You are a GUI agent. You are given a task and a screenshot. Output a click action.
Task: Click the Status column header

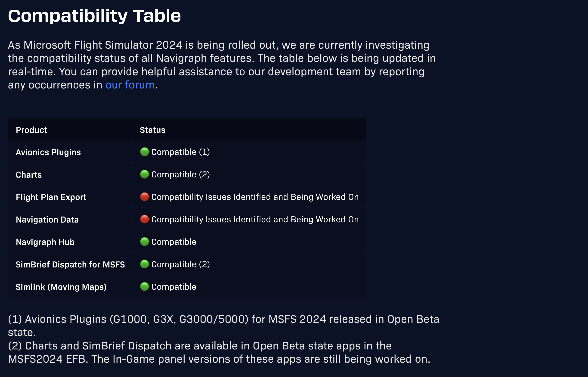pos(153,130)
